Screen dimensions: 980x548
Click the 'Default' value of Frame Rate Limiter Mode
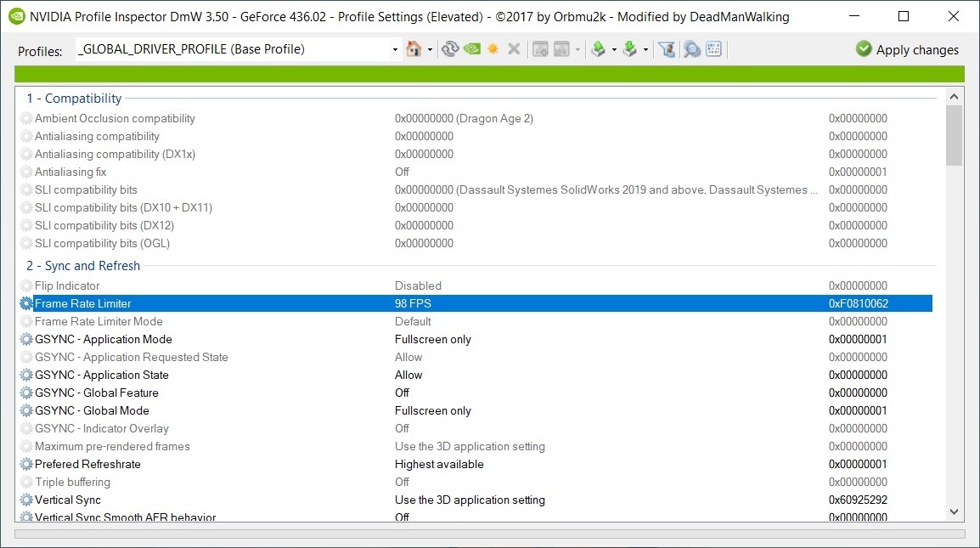coord(413,321)
